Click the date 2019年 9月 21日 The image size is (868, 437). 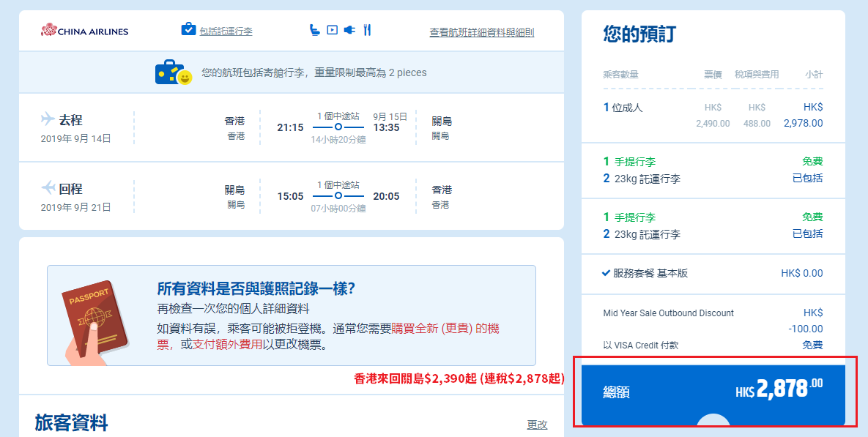[76, 207]
